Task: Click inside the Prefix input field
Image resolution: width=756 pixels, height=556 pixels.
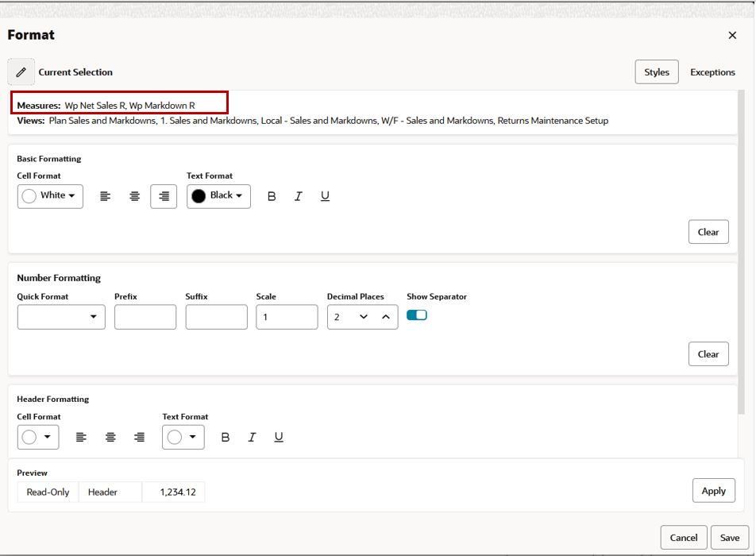Action: [145, 317]
